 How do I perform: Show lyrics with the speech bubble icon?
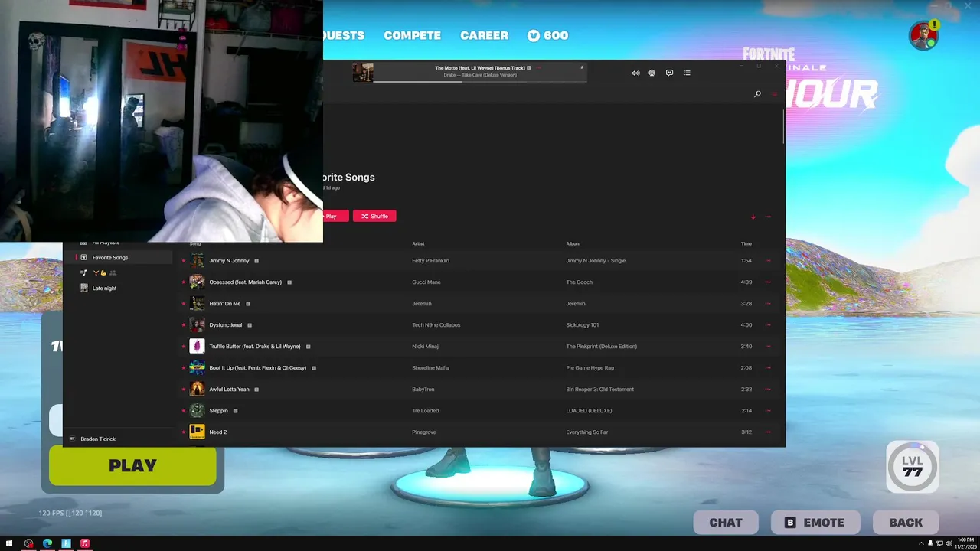pos(669,73)
